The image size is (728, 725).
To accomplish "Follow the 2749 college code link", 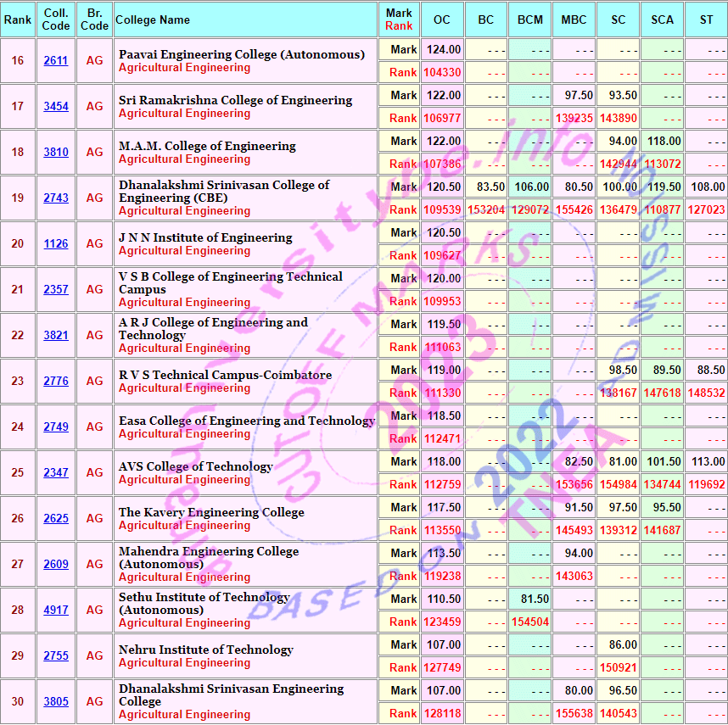I will pyautogui.click(x=56, y=427).
